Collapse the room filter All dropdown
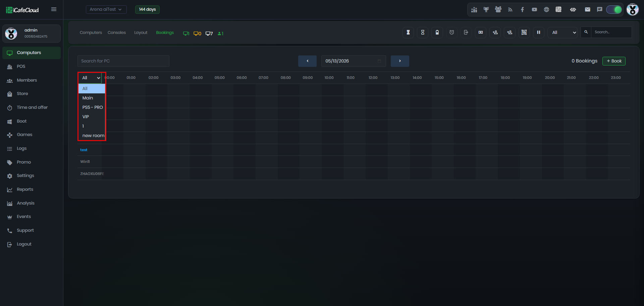Viewport: 644px width, 306px height. [x=91, y=78]
